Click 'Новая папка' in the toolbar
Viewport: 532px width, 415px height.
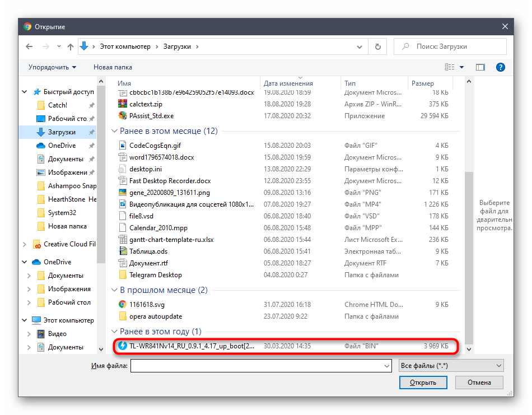pyautogui.click(x=113, y=67)
